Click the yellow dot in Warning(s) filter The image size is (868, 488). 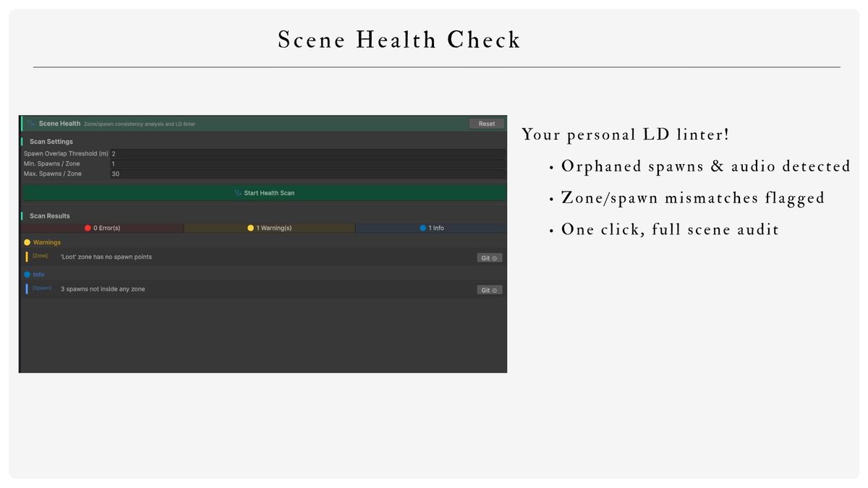coord(251,228)
